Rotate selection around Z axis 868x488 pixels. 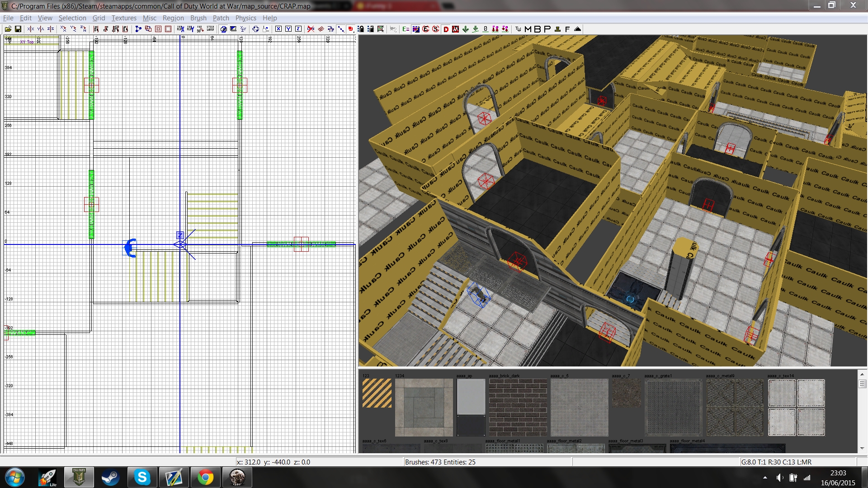click(83, 29)
